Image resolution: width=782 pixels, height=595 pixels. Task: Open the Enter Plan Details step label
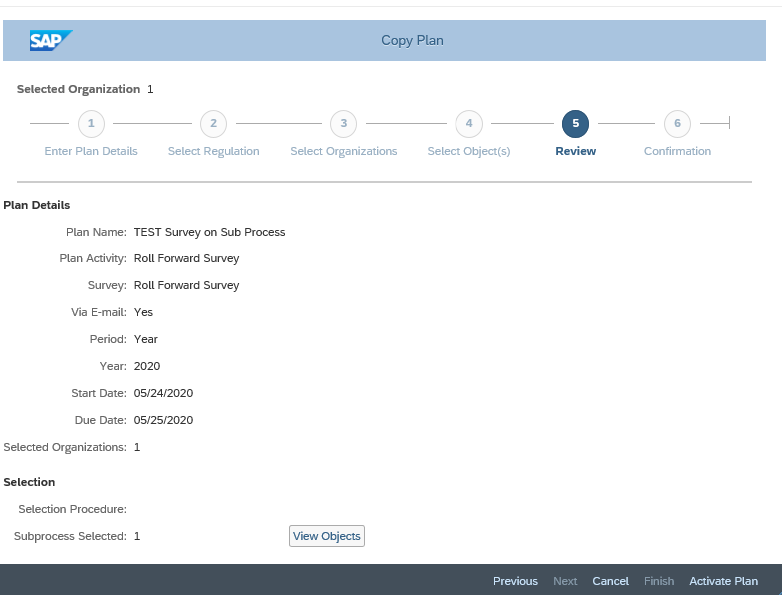(91, 151)
